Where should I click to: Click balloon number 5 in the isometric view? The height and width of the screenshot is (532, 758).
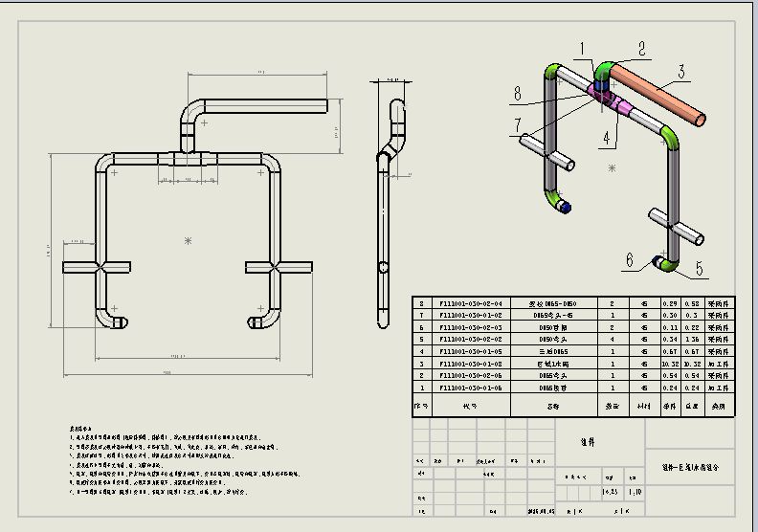[699, 268]
